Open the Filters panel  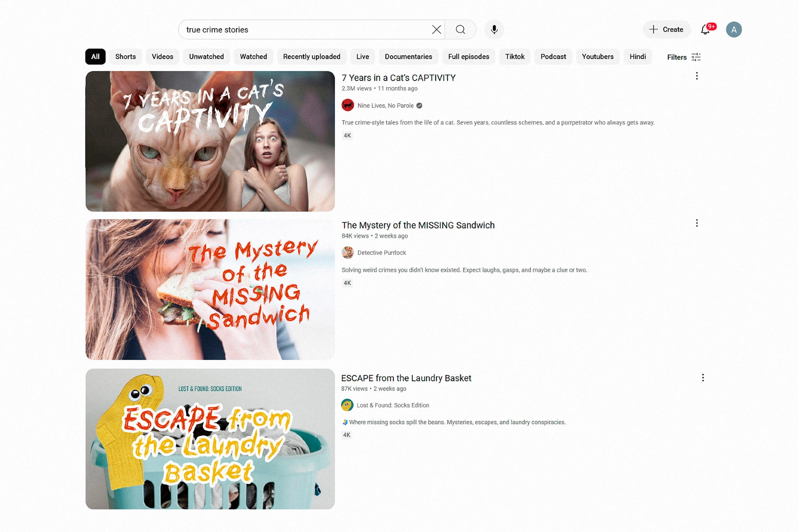pyautogui.click(x=684, y=57)
